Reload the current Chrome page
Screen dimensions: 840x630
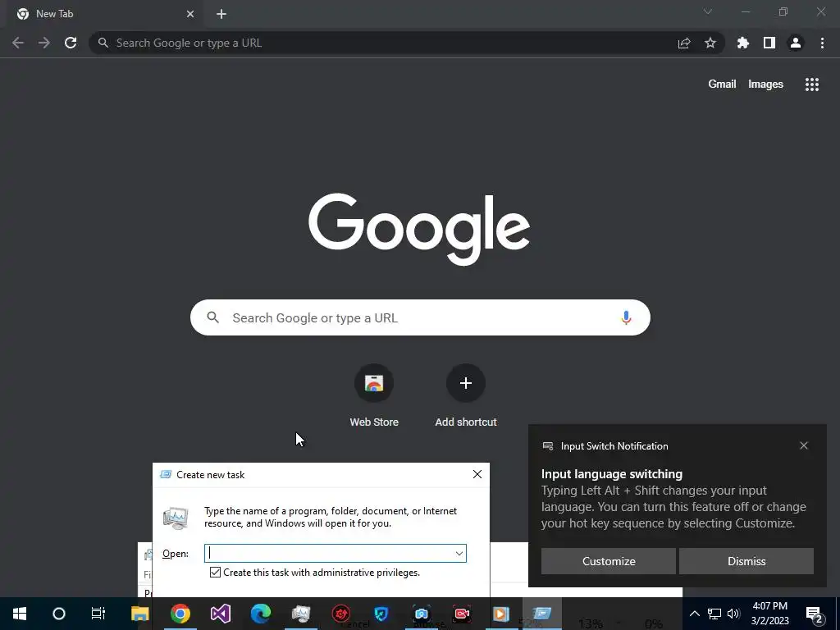tap(71, 43)
